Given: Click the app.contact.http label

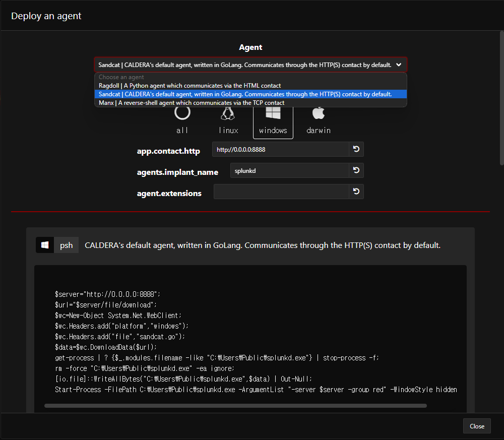Looking at the screenshot, I should point(168,151).
